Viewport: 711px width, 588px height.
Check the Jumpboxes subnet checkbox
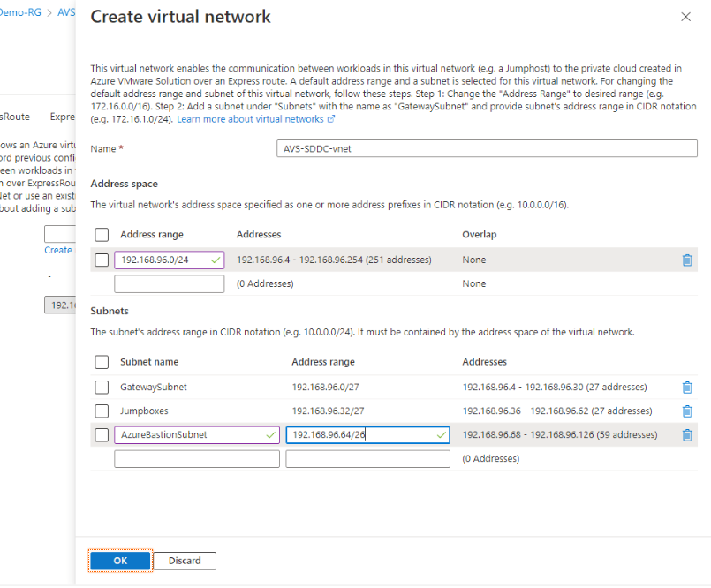pyautogui.click(x=101, y=411)
